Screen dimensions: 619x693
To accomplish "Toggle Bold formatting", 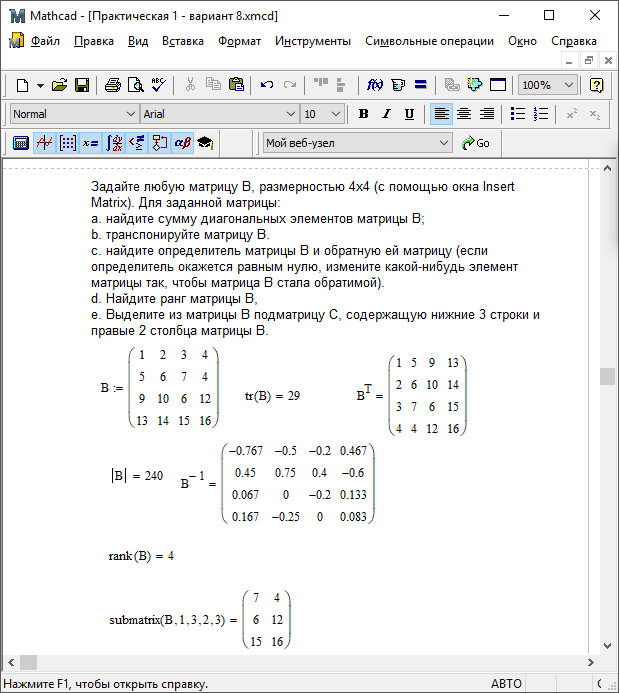I will [x=364, y=114].
